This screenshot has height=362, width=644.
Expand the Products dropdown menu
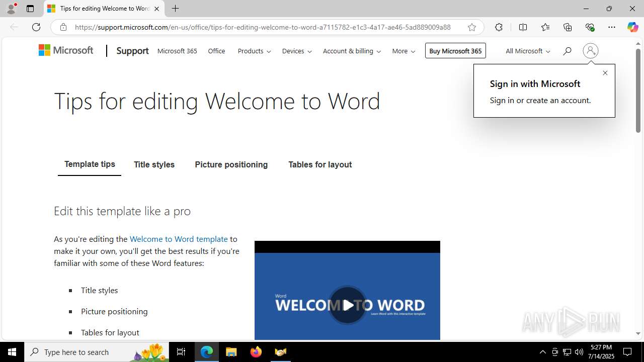point(254,51)
